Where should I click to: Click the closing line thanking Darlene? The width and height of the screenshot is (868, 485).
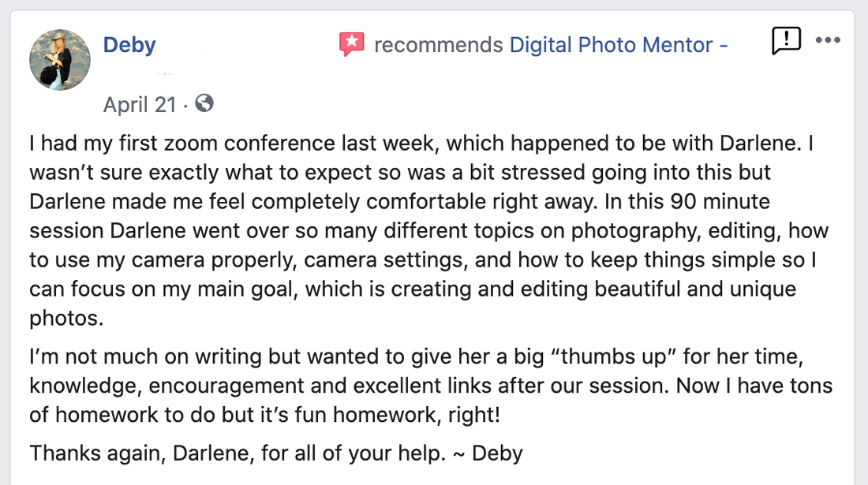pos(275,453)
